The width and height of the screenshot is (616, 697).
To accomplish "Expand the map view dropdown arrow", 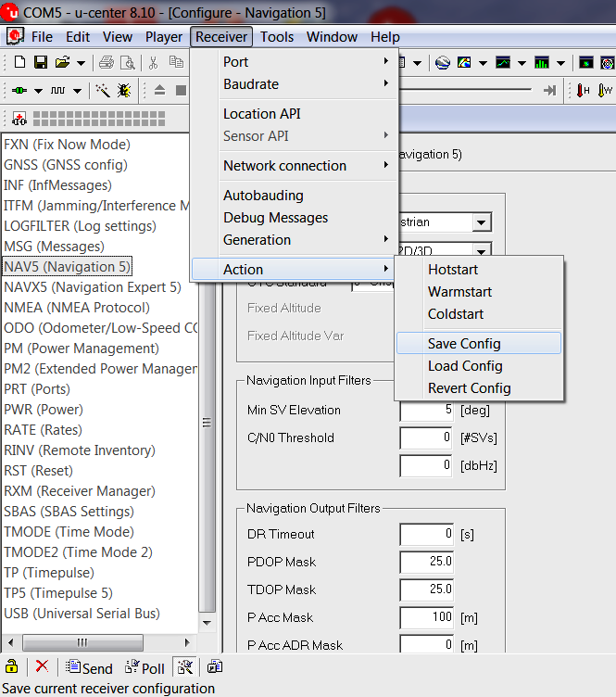I will (484, 64).
